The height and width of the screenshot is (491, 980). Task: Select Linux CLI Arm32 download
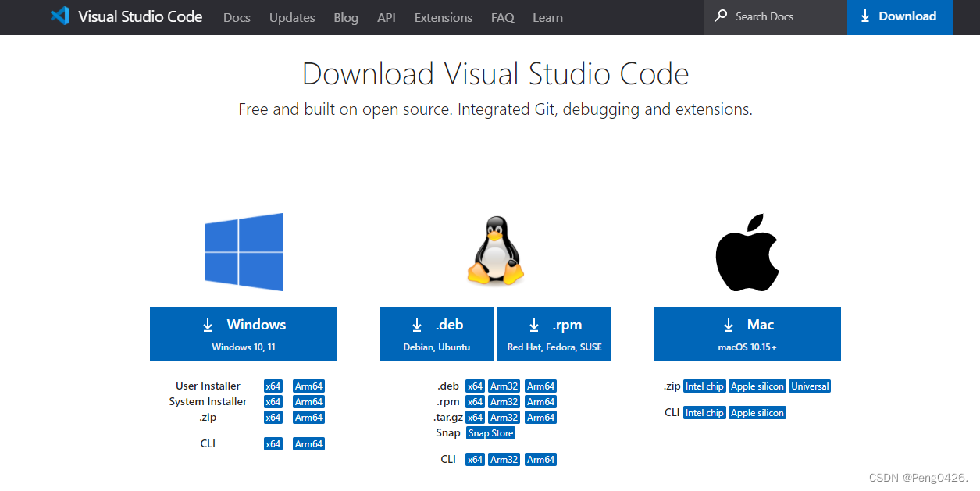coord(504,460)
